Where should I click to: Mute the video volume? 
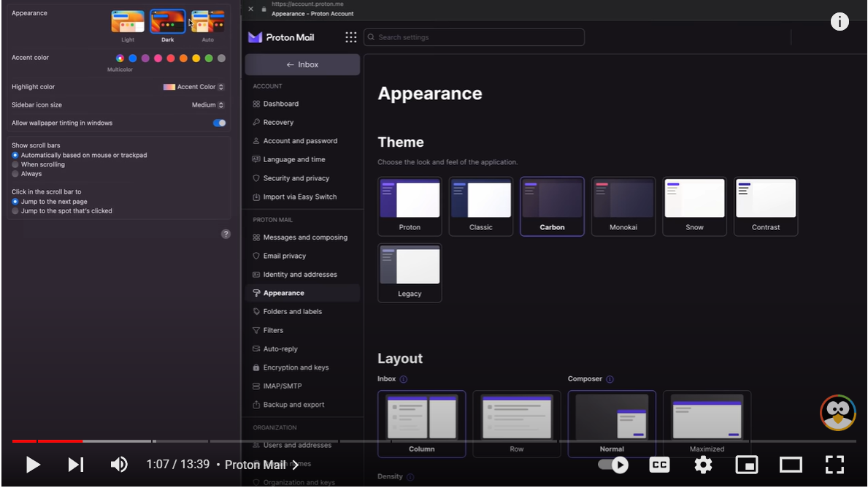click(119, 465)
